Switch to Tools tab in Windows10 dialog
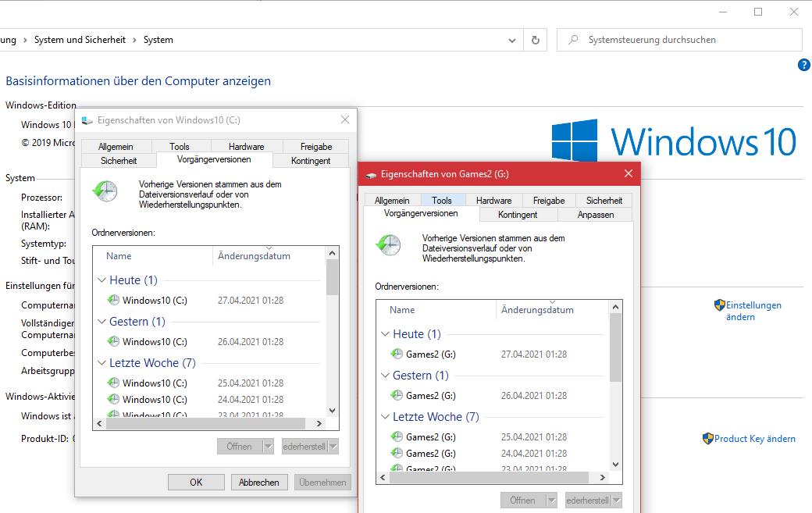This screenshot has height=513, width=812. [179, 147]
